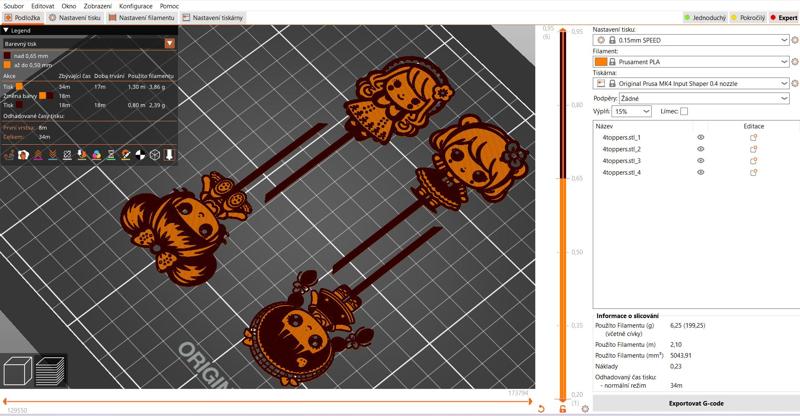Enable the Límec brim checkbox
800x416 pixels.
[x=684, y=111]
